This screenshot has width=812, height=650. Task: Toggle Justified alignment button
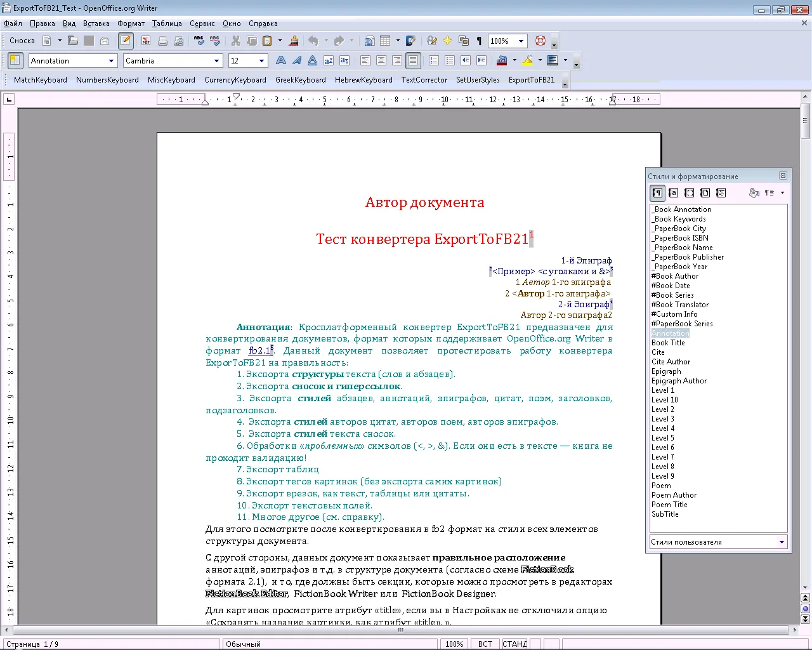click(413, 61)
